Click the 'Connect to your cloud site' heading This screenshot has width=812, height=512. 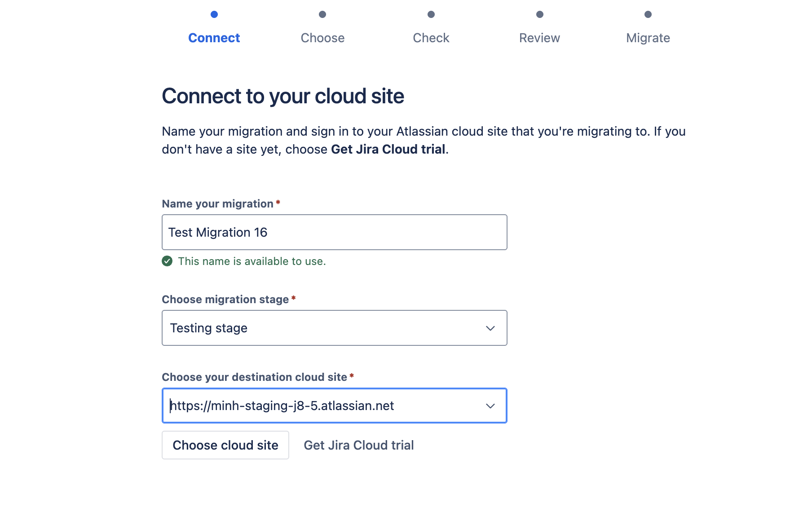point(283,96)
